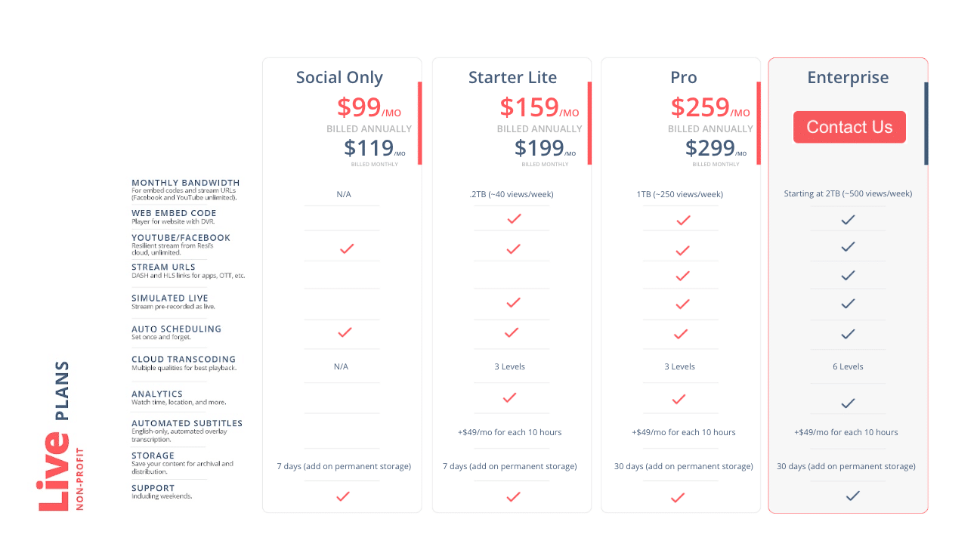Select the Enterprise plan heading
This screenshot has width=980, height=550.
pos(848,78)
